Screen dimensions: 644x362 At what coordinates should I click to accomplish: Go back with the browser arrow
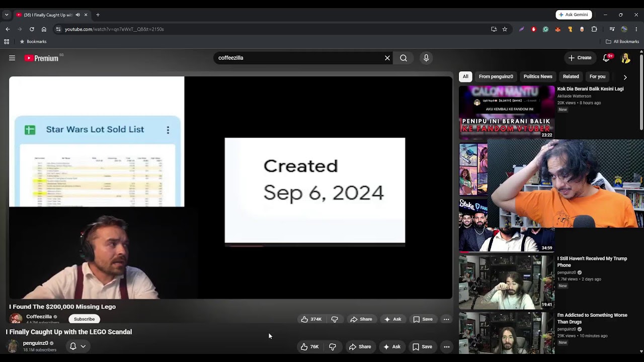[x=8, y=29]
